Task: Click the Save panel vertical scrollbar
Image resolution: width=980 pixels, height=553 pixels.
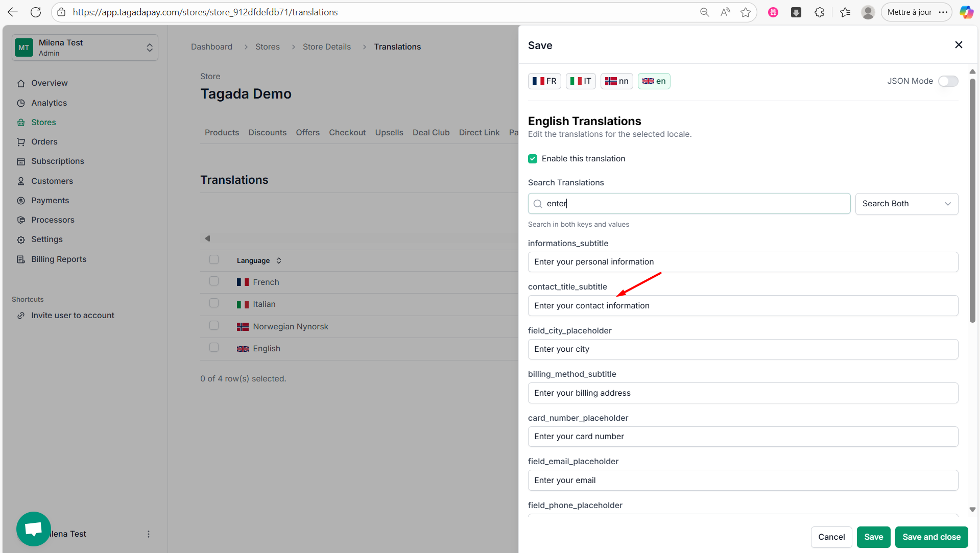Action: tap(972, 200)
